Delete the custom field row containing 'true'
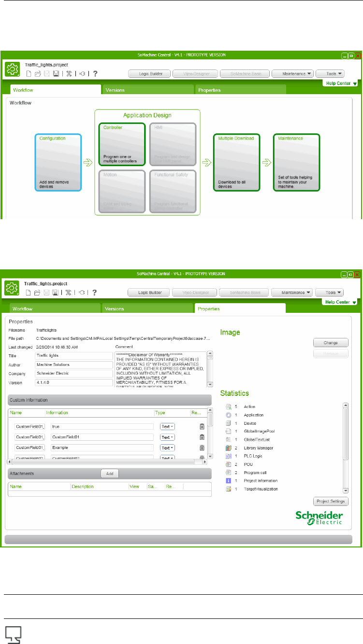363x644 pixels. [x=202, y=426]
